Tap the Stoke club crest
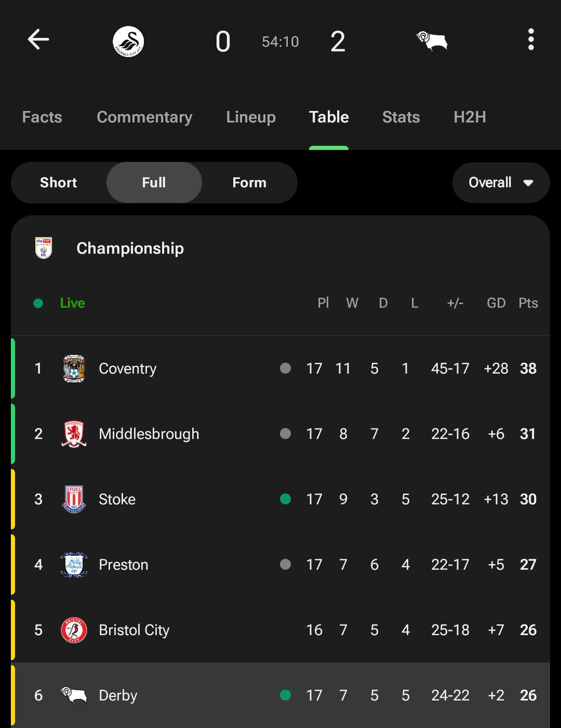Image resolution: width=561 pixels, height=728 pixels. tap(74, 499)
